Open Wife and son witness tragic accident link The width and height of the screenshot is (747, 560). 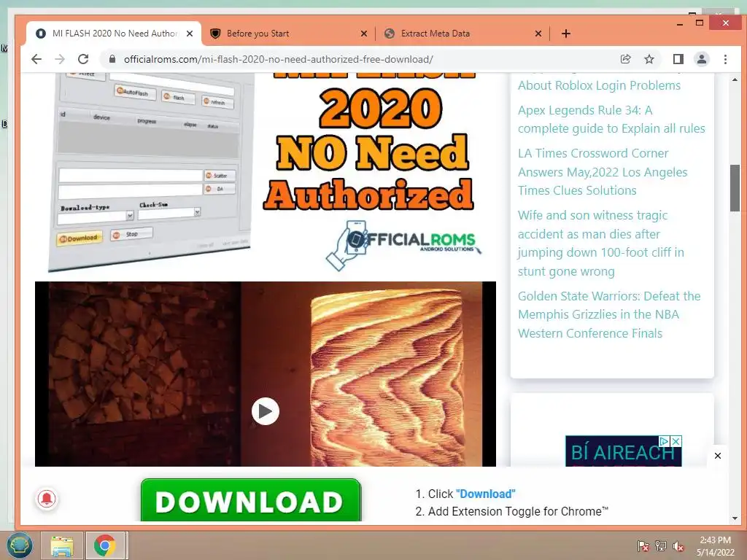coord(601,243)
